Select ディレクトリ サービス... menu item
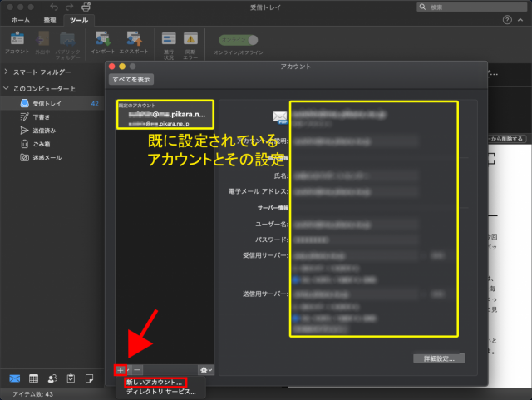Screen dimensions: 532x400 click(x=160, y=392)
